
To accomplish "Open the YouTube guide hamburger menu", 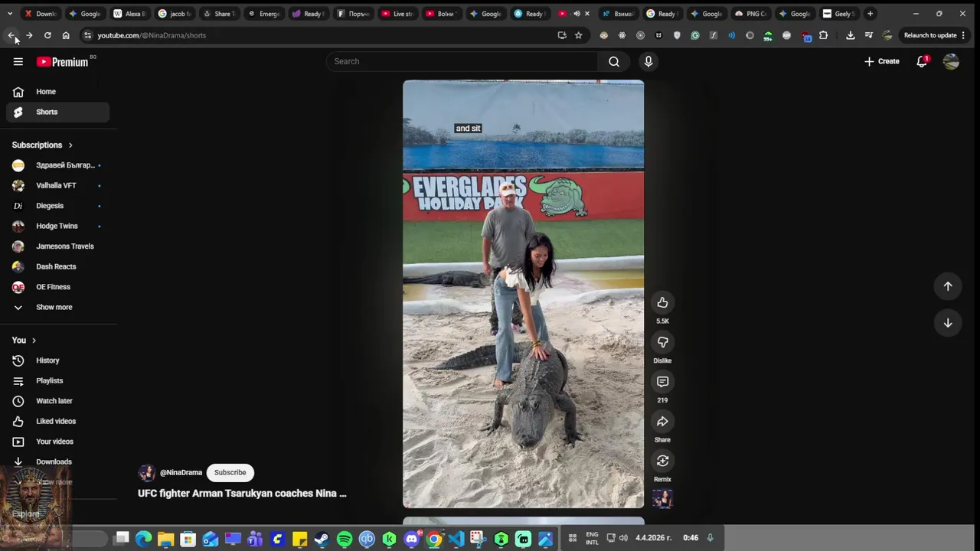I will click(x=18, y=62).
